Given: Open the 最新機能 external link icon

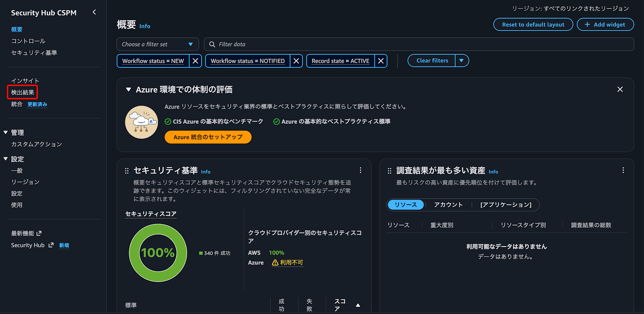Looking at the screenshot, I should click(x=39, y=233).
